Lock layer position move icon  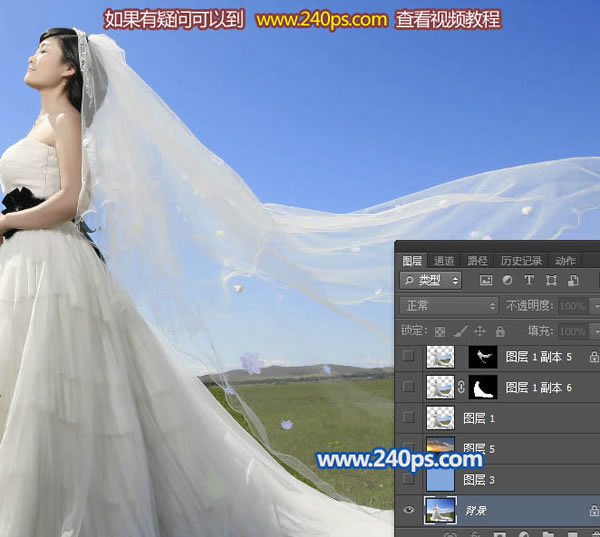(479, 331)
